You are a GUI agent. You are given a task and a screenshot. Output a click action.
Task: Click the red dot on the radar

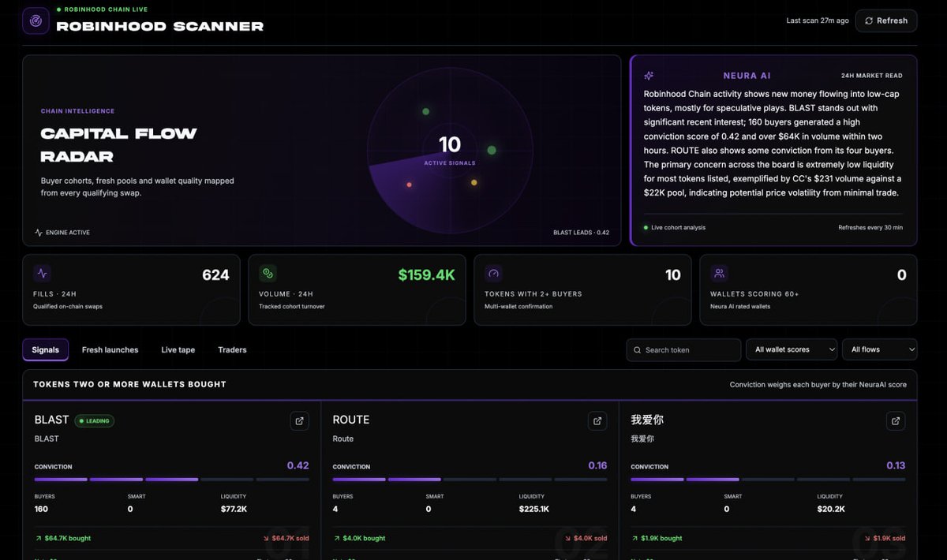pos(409,185)
